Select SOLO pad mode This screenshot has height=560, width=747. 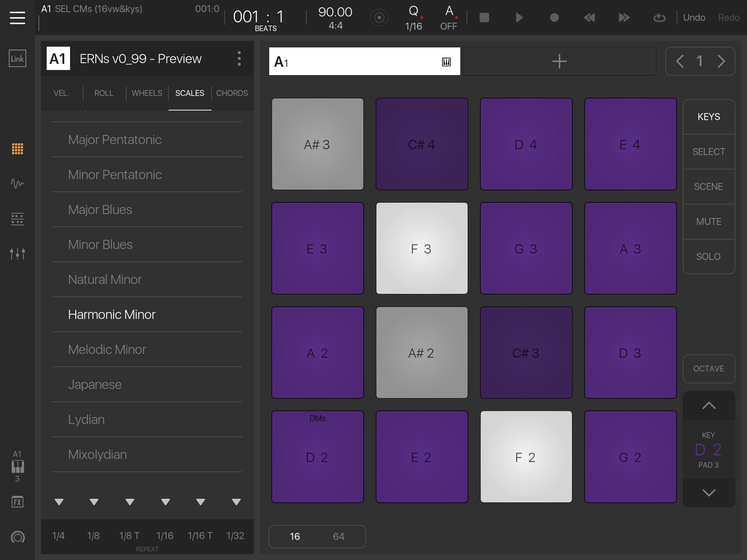(x=709, y=257)
